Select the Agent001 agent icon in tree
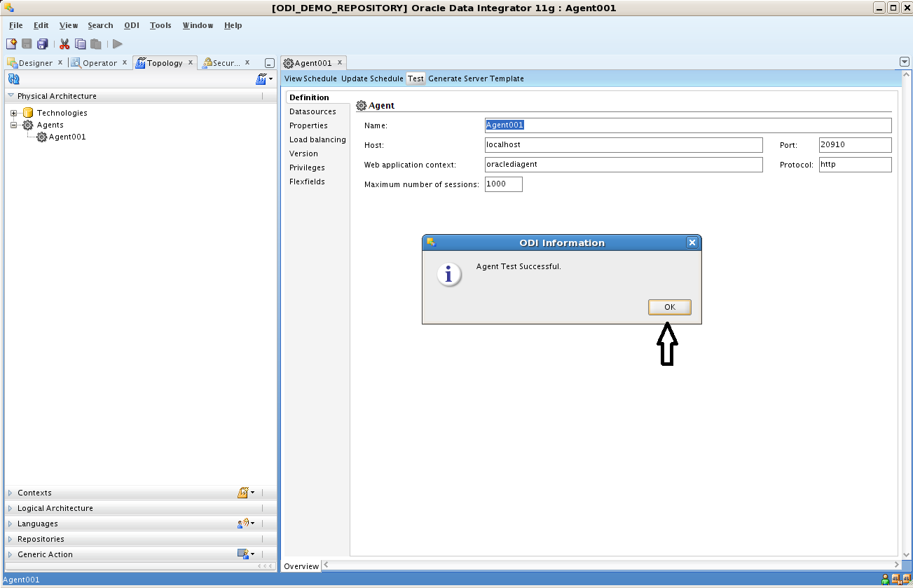 pyautogui.click(x=41, y=137)
